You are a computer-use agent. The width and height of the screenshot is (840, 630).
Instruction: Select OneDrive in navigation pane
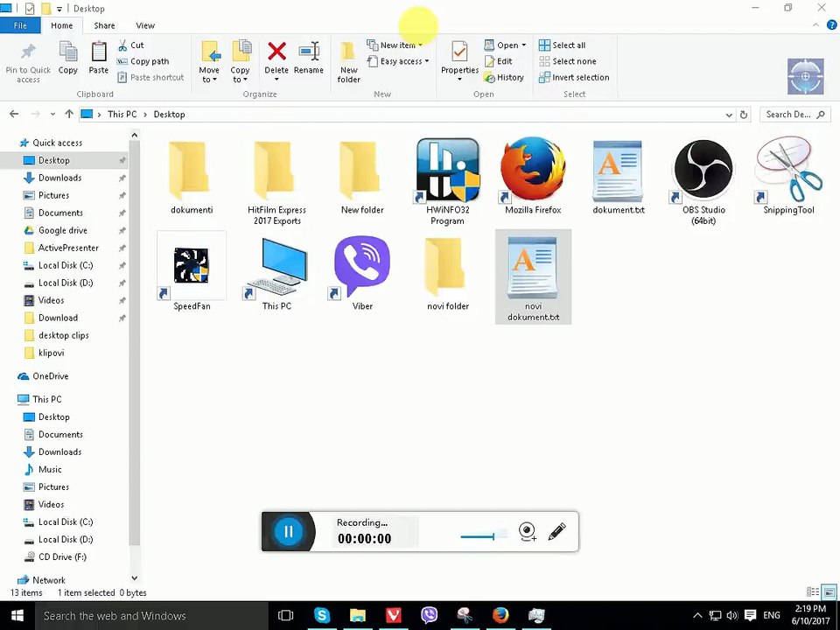pyautogui.click(x=51, y=376)
